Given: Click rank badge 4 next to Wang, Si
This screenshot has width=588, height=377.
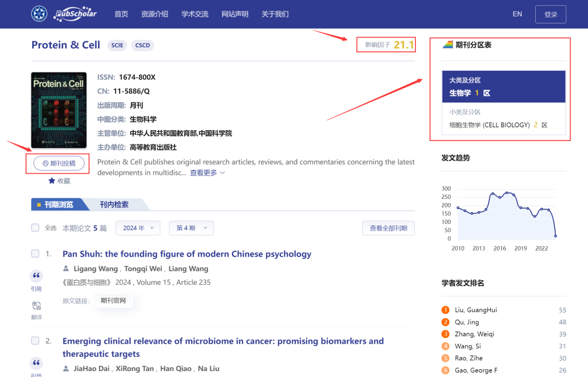Looking at the screenshot, I should click(x=445, y=346).
